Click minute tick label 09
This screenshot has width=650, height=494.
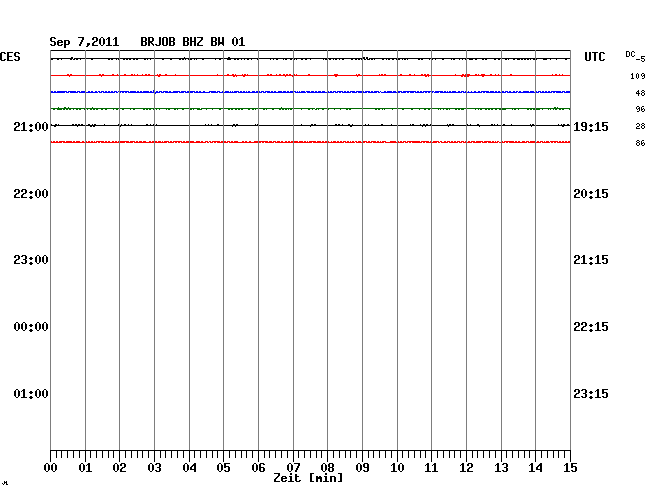click(362, 468)
